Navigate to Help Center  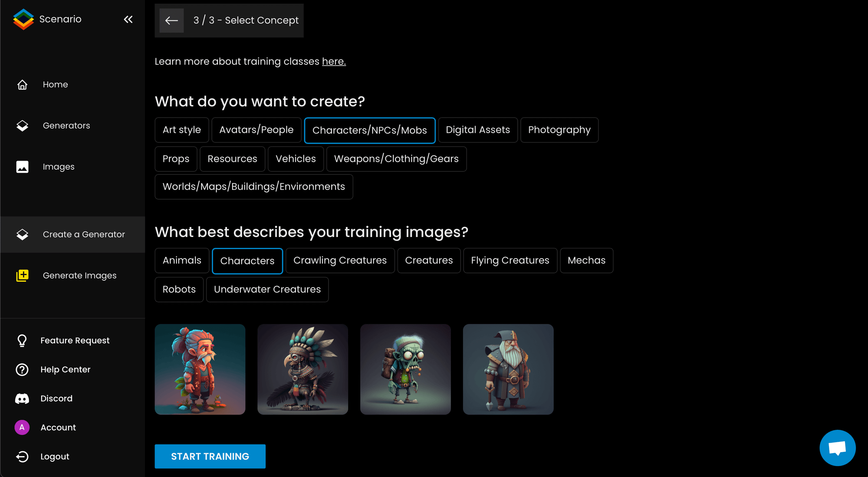pyautogui.click(x=65, y=369)
